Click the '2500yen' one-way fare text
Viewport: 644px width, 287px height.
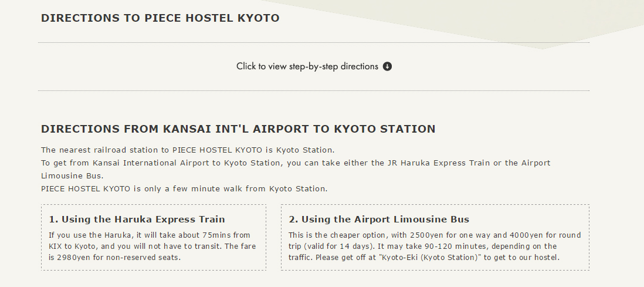(426, 235)
